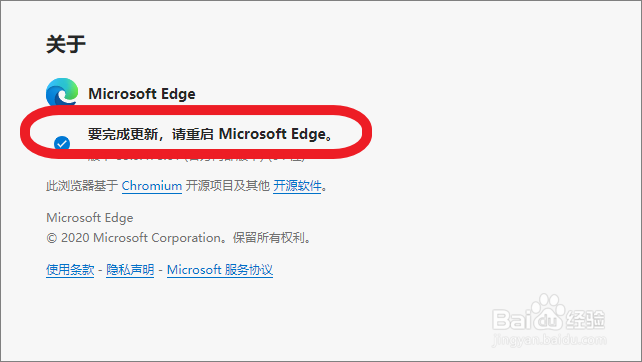Open the 隐私声明 link
Image resolution: width=642 pixels, height=362 pixels.
click(130, 270)
